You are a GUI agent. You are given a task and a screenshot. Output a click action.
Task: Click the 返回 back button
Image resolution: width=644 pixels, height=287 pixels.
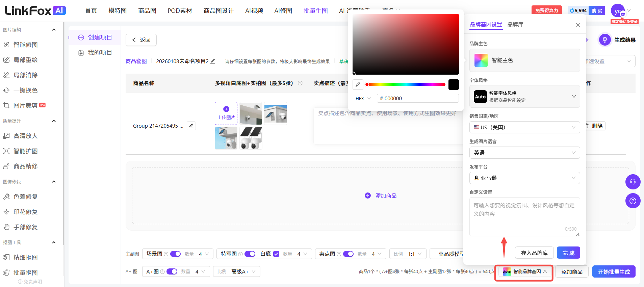(x=141, y=40)
